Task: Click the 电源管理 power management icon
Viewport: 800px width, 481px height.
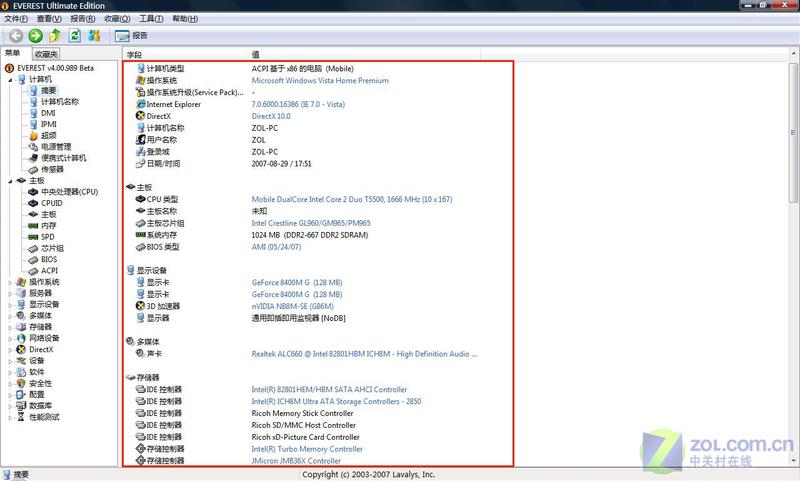Action: 33,146
